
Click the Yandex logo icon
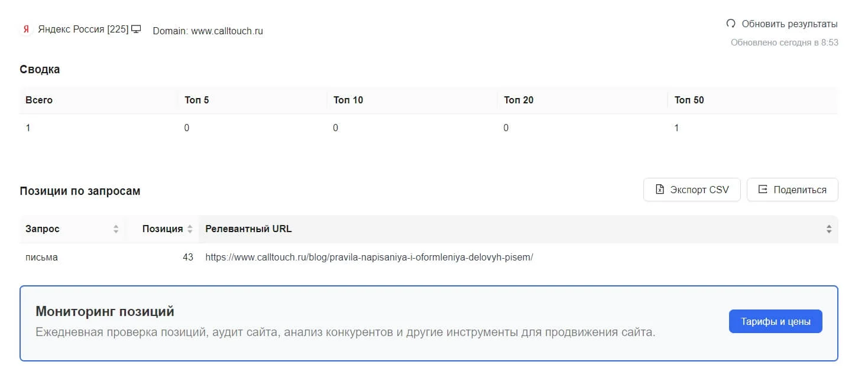(x=26, y=30)
